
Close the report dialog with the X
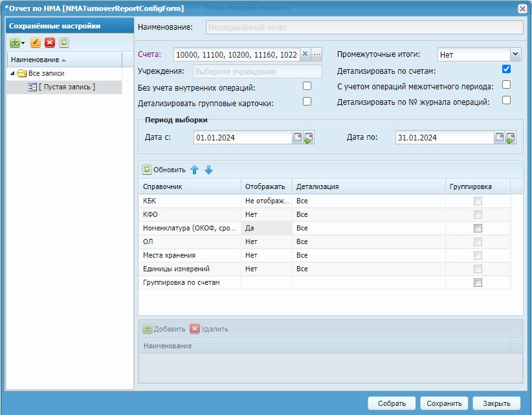pos(522,8)
